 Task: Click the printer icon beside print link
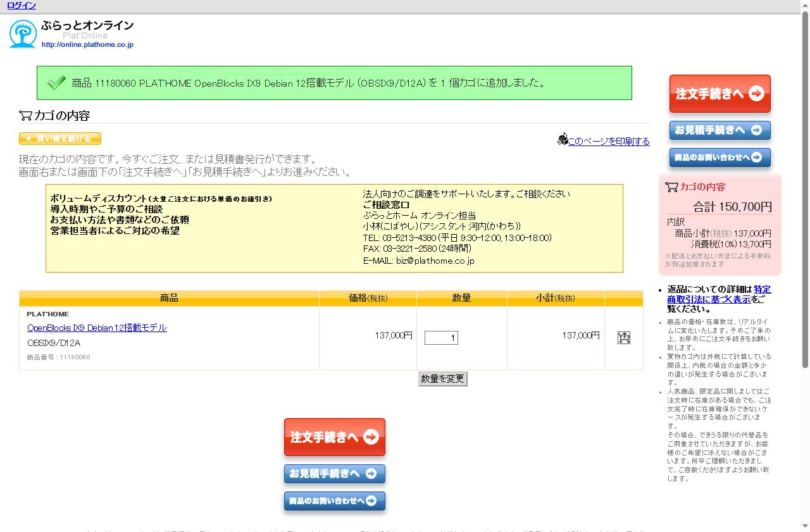click(x=562, y=139)
